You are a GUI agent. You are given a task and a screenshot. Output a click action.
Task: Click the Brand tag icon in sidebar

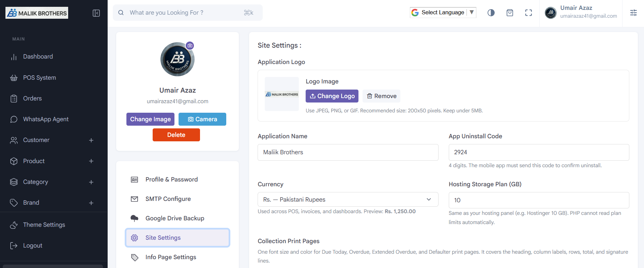pos(14,203)
